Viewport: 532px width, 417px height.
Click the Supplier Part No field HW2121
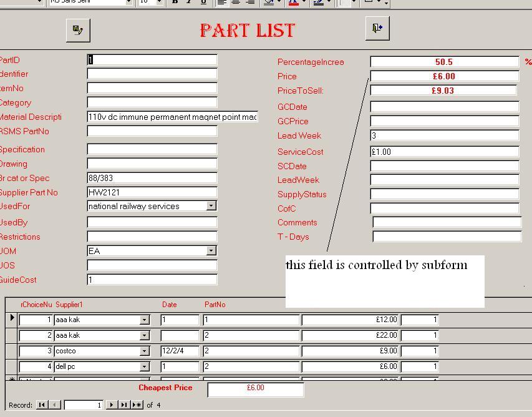tap(152, 192)
